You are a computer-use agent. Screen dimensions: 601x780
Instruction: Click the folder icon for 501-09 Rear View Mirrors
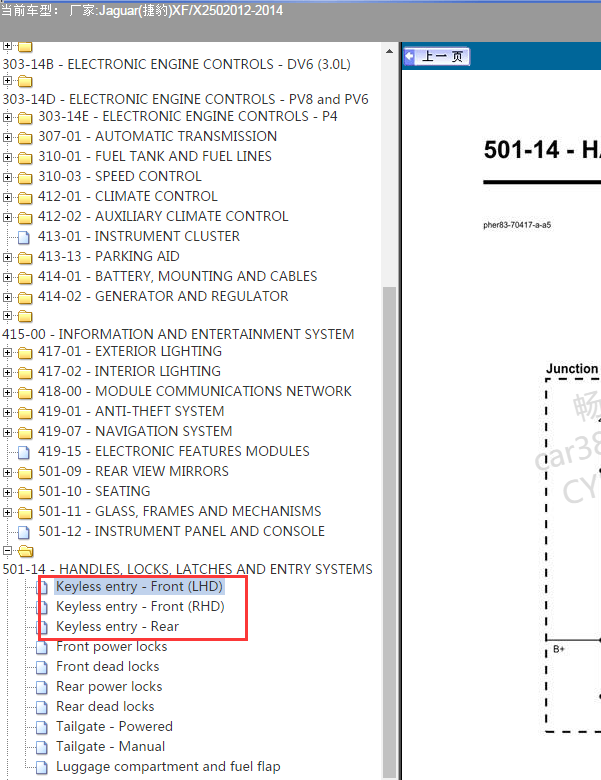pos(25,472)
